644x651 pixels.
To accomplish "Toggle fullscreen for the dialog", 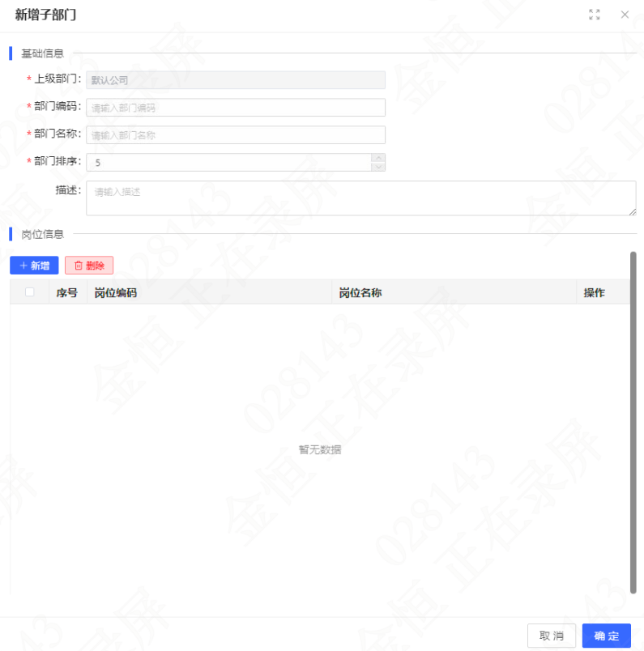I will [594, 15].
